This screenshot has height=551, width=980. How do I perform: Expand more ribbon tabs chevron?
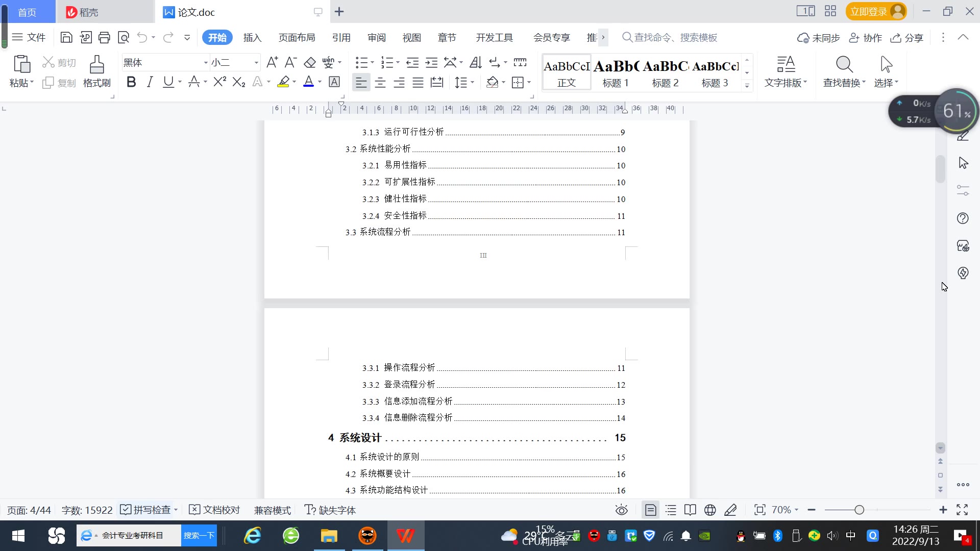coord(603,37)
